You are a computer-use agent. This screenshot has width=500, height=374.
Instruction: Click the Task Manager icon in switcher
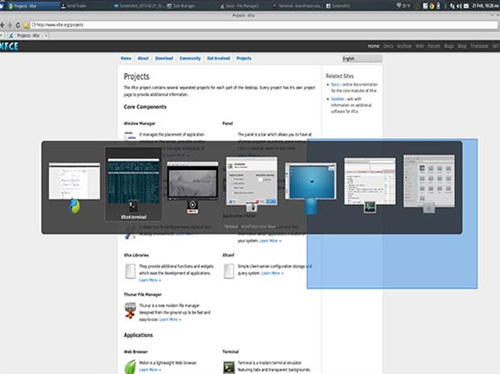370,207
